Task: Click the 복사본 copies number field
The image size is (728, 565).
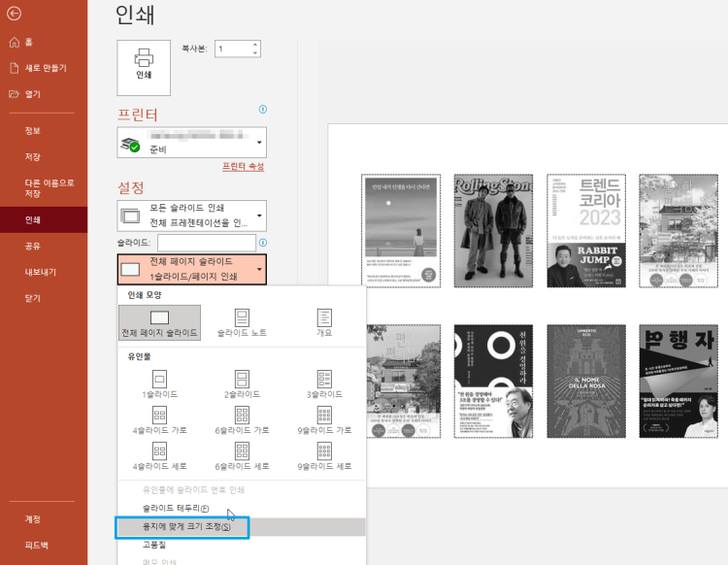Action: 234,49
